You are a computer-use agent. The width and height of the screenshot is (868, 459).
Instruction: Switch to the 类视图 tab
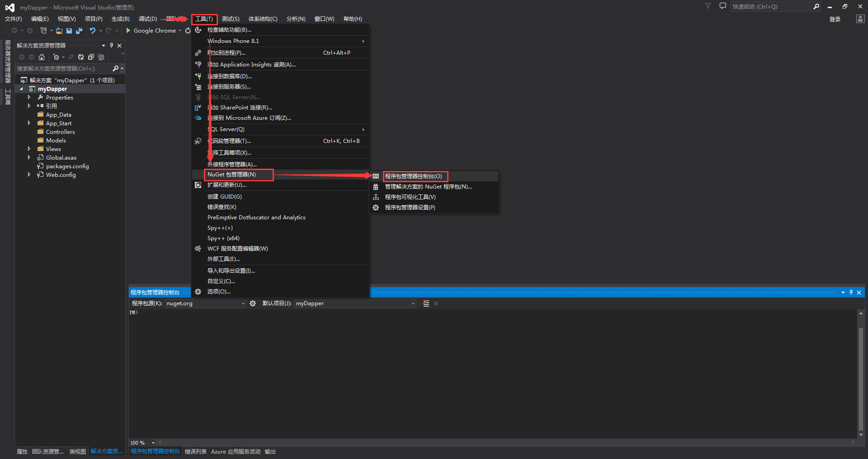tap(78, 452)
